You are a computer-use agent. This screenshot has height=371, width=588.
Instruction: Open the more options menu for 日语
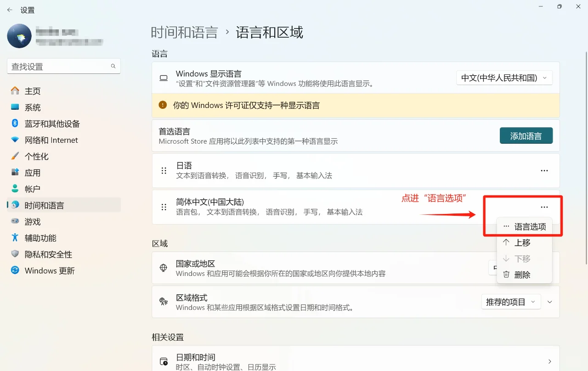544,170
